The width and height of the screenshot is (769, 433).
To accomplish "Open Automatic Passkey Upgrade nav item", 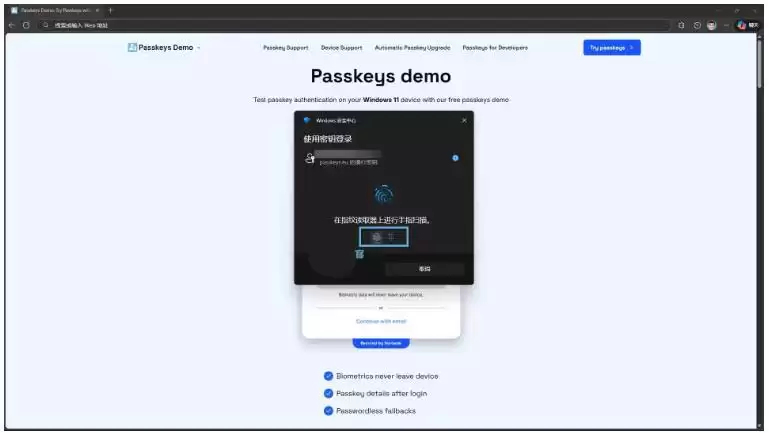I will point(412,48).
